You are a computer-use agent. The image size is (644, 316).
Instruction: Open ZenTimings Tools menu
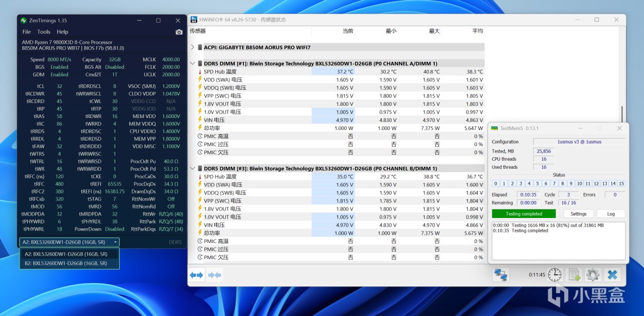point(44,32)
